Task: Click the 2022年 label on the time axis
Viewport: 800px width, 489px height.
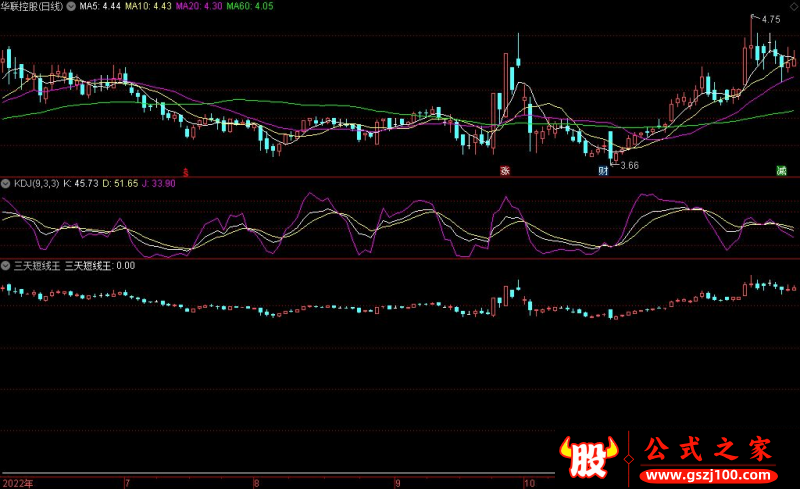Action: pyautogui.click(x=17, y=481)
